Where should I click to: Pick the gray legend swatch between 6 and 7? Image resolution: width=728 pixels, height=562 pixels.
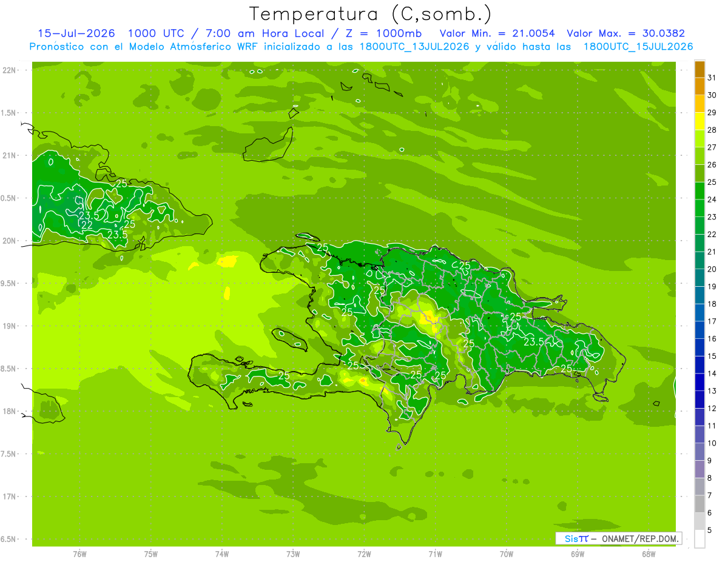coord(699,504)
